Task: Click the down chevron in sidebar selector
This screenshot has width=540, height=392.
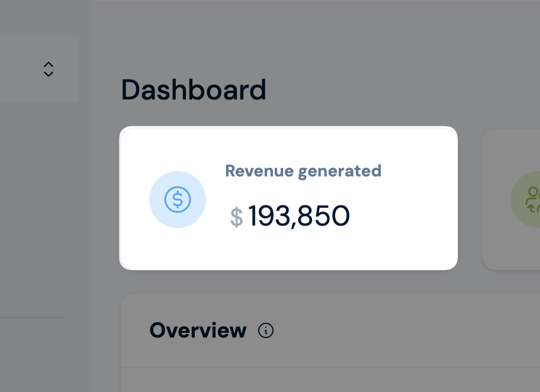Action: point(49,73)
